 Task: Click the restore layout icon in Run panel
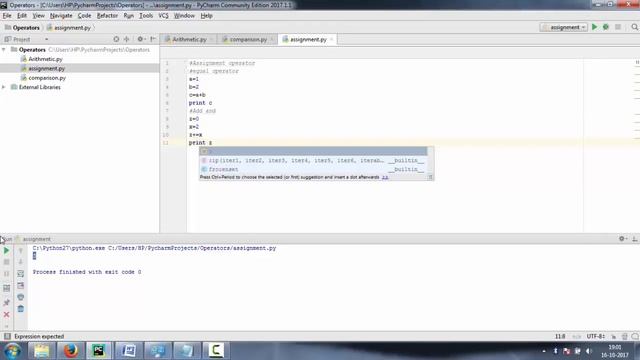click(7, 288)
